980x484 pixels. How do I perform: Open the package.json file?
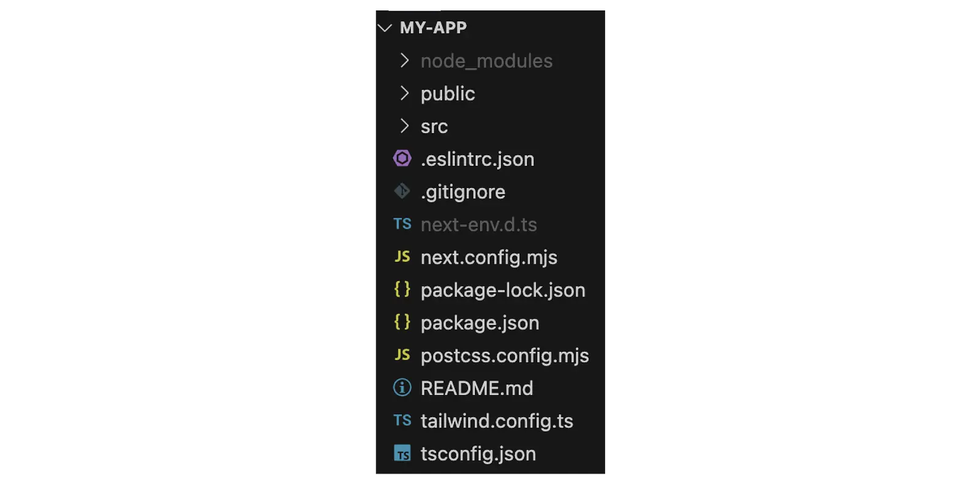tap(480, 323)
